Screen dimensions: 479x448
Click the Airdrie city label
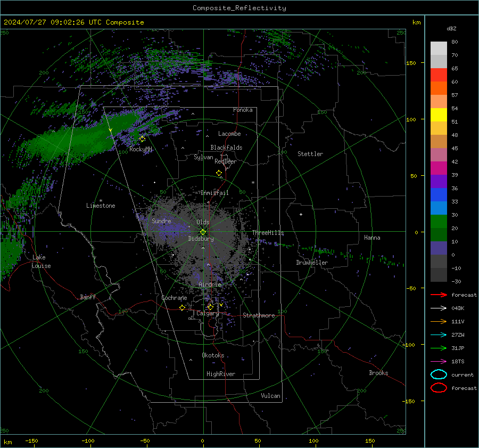point(210,284)
